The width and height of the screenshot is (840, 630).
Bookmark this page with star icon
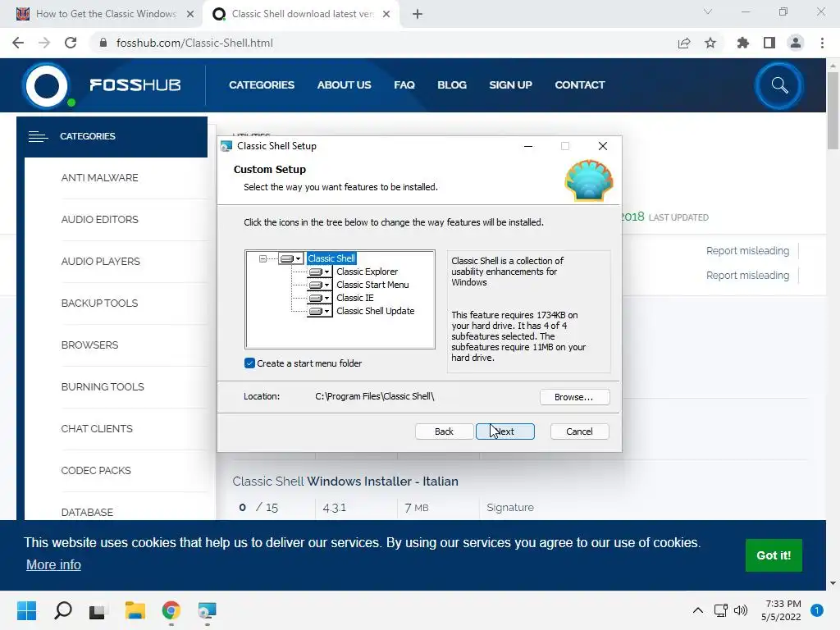pyautogui.click(x=710, y=43)
